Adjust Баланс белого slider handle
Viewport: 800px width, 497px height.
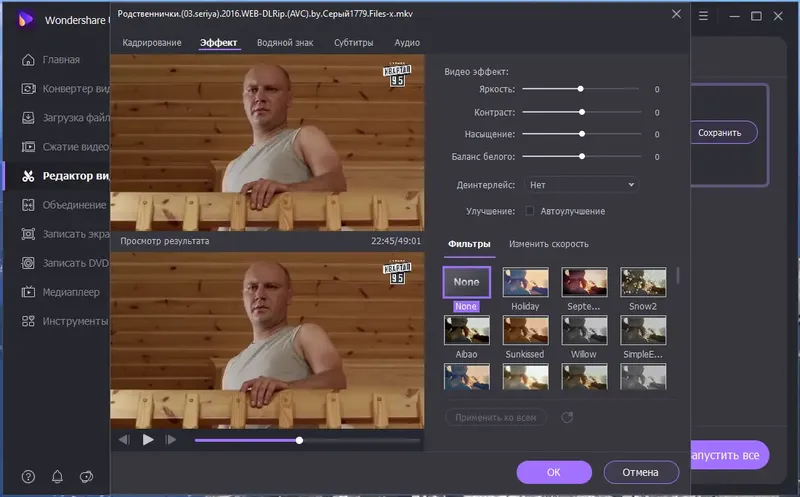coord(582,156)
